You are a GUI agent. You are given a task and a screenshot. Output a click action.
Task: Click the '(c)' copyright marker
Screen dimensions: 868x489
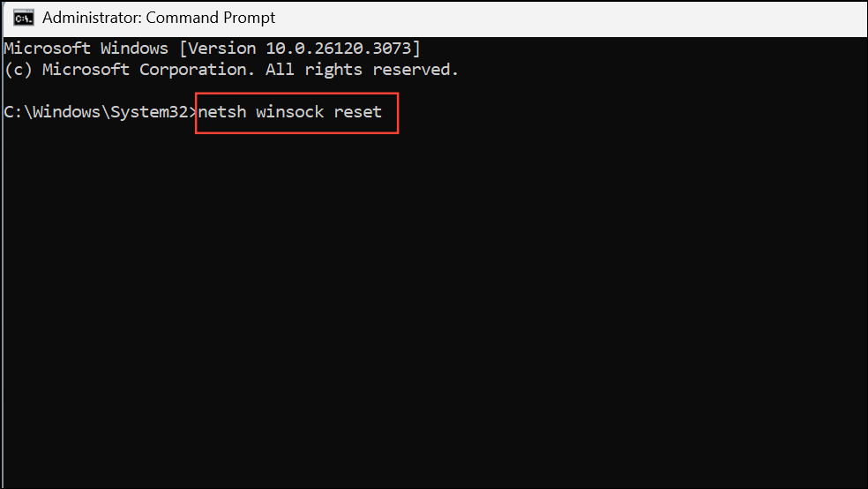(19, 70)
